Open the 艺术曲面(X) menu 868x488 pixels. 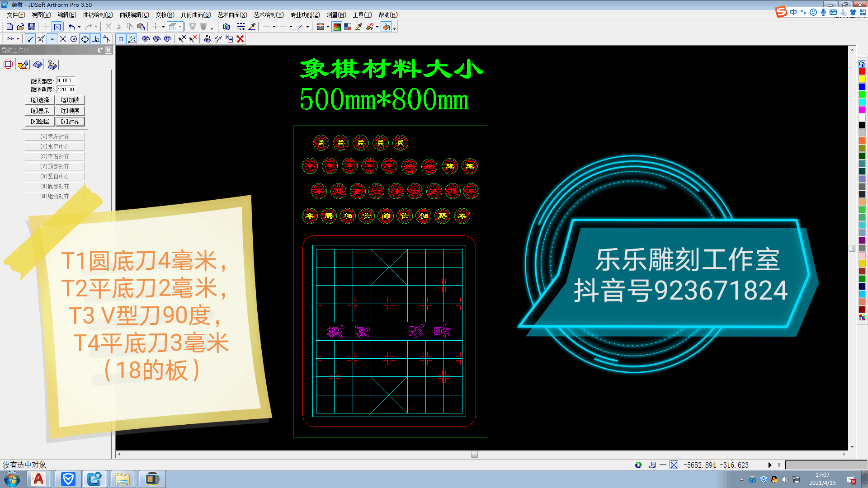click(x=232, y=15)
